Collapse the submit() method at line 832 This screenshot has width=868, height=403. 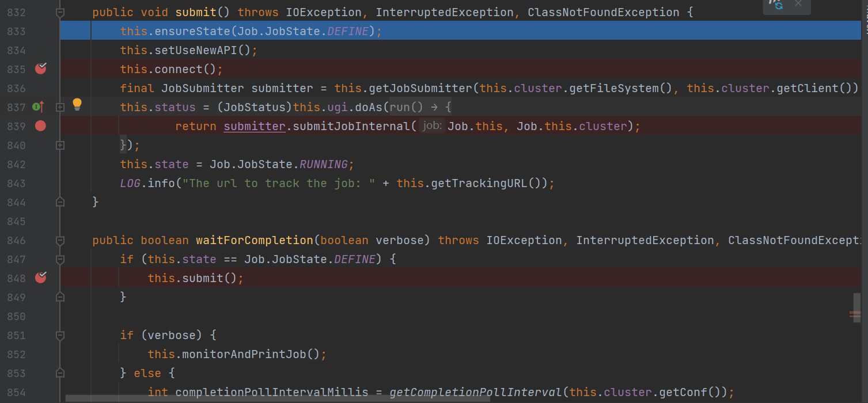coord(60,12)
